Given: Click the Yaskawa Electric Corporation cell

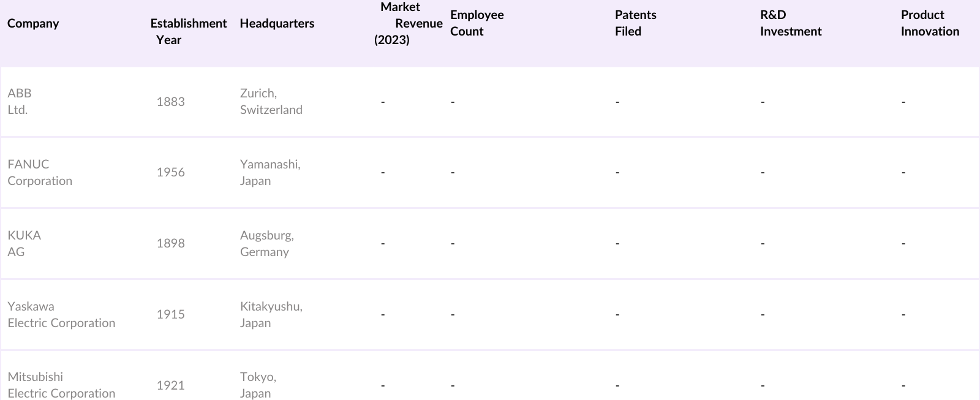Looking at the screenshot, I should click(61, 315).
